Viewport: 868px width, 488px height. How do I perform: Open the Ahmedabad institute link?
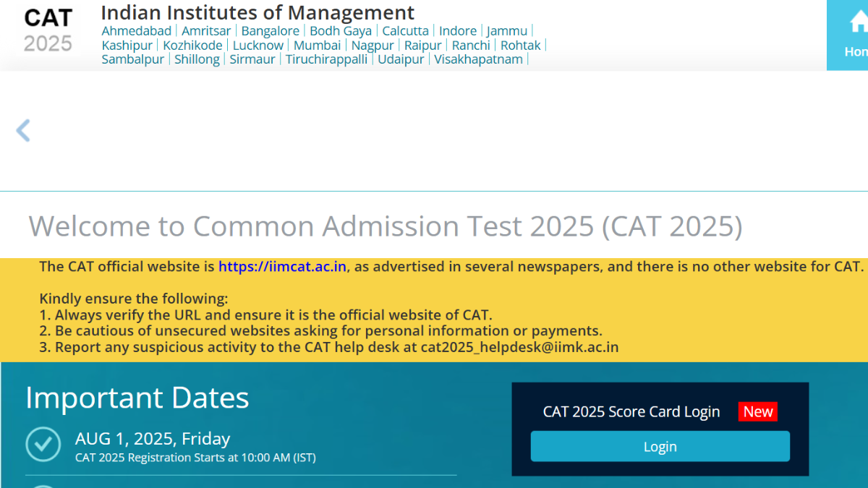click(x=137, y=30)
